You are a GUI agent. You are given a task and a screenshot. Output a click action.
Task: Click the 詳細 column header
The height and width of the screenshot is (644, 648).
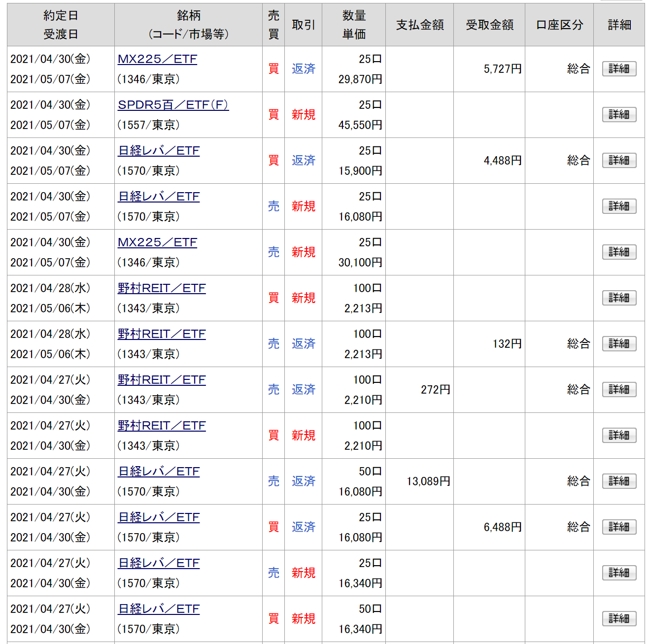(x=619, y=25)
